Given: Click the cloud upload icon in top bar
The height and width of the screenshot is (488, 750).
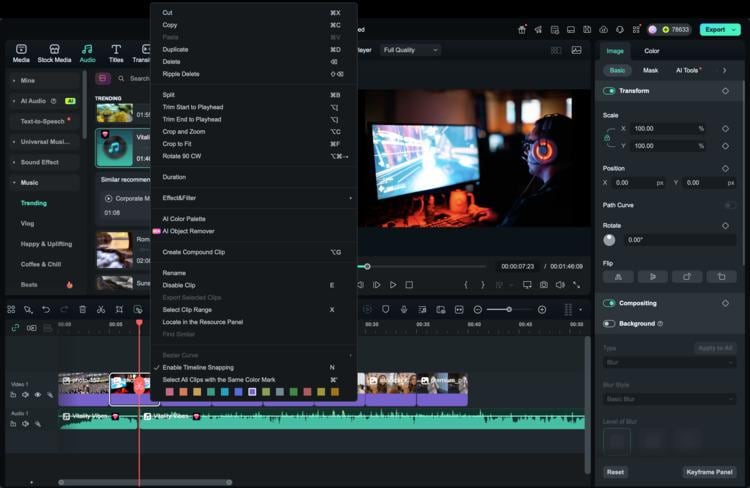Looking at the screenshot, I should 604,30.
